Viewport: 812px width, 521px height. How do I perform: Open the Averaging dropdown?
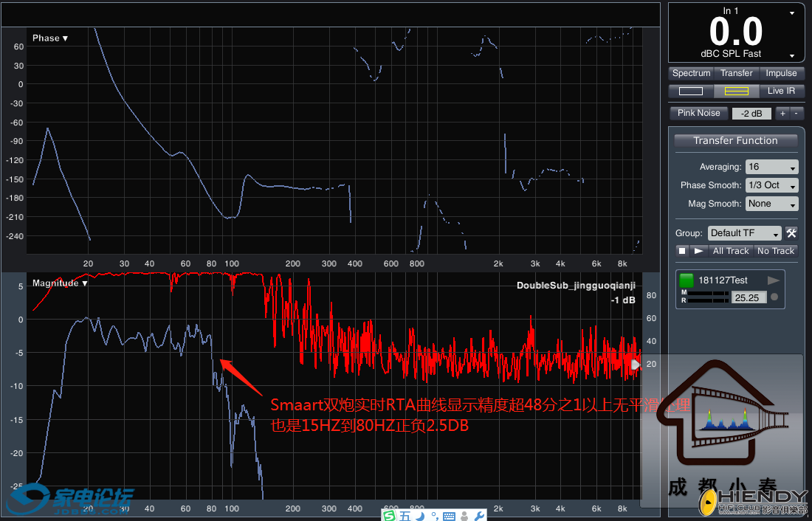[x=772, y=167]
